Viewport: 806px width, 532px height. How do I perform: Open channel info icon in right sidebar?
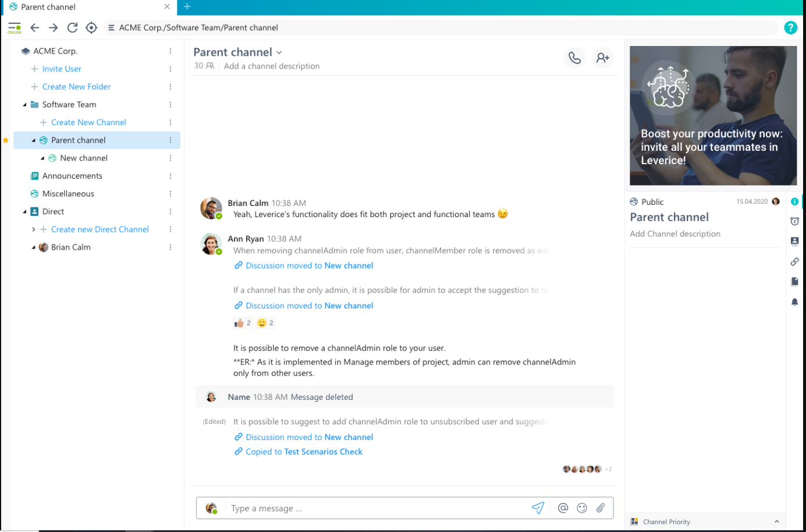pos(794,201)
